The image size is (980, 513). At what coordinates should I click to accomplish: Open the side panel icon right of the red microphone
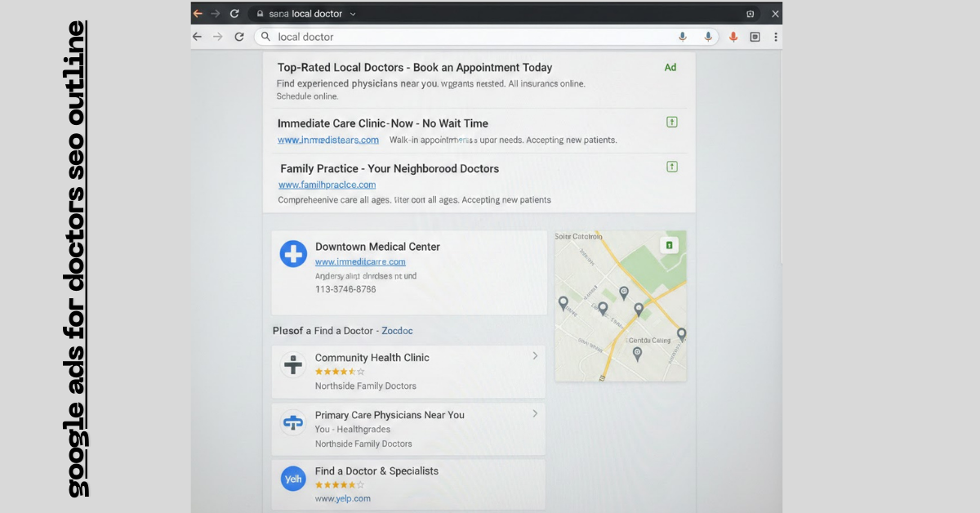coord(755,37)
